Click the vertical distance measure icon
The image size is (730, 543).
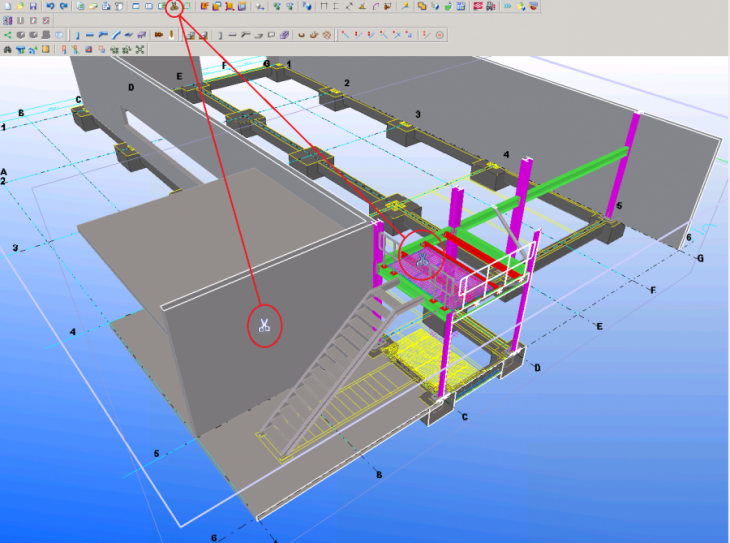click(x=336, y=6)
